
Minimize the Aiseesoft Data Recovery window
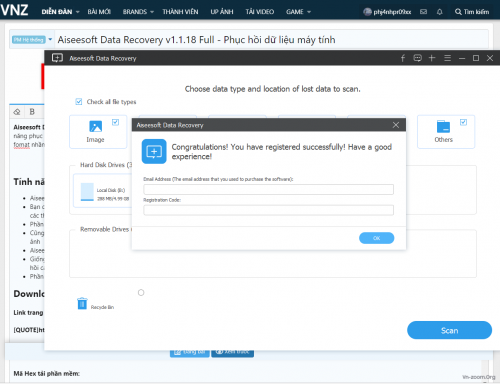pyautogui.click(x=462, y=58)
